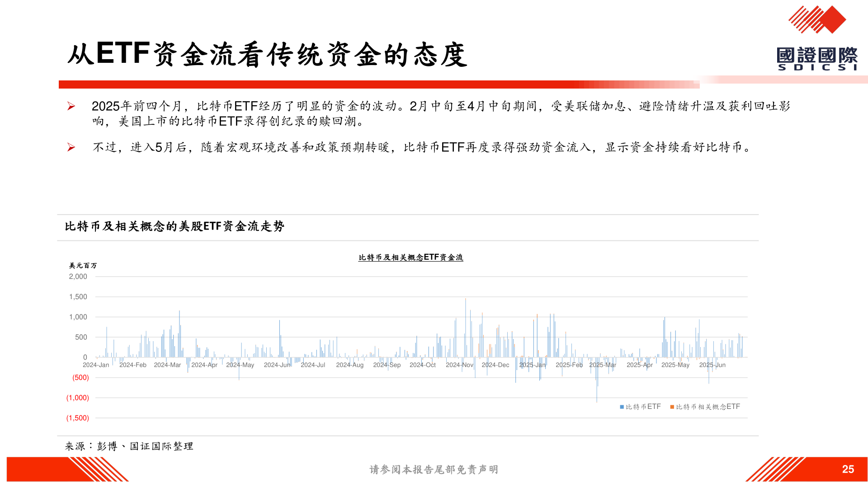Click the source text 来源：彭博、国证国际整理

(x=130, y=446)
